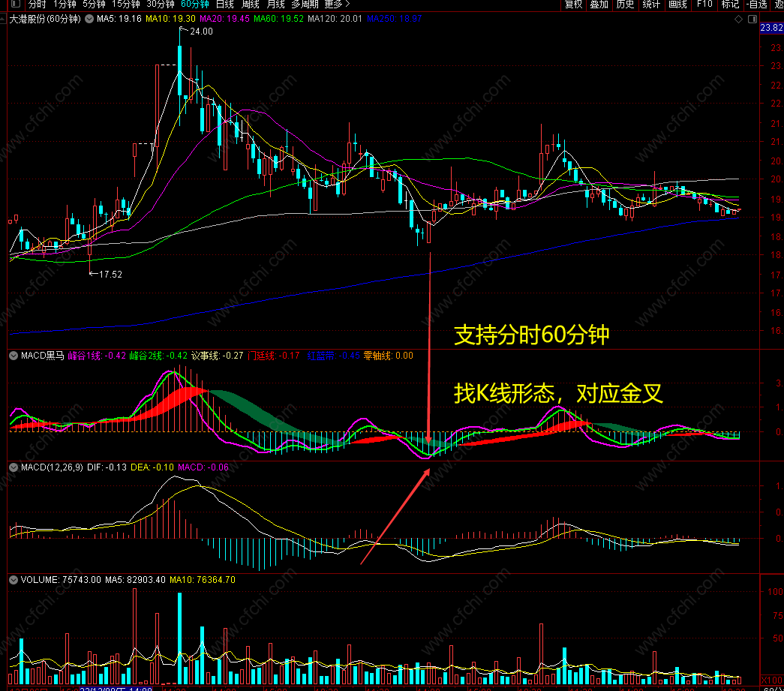Switch to the 分时 chart tab
This screenshot has width=784, height=691.
click(x=37, y=5)
